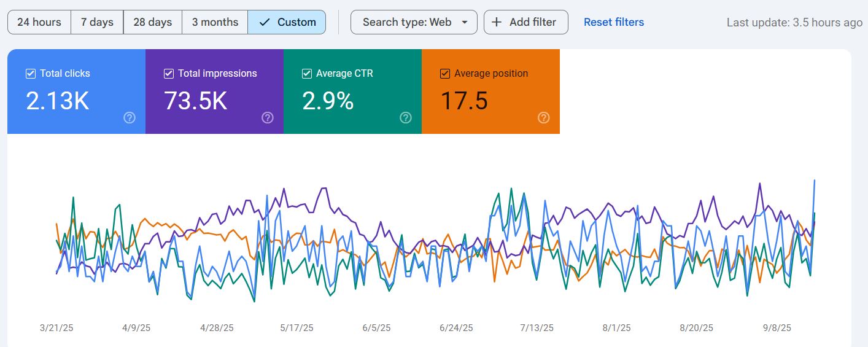Click the Reset filters link

pyautogui.click(x=613, y=22)
